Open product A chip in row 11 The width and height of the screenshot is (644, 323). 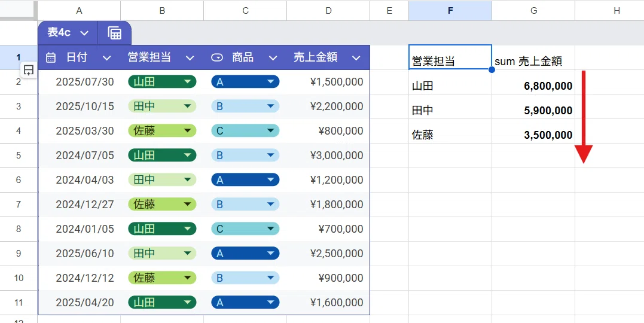click(x=245, y=303)
